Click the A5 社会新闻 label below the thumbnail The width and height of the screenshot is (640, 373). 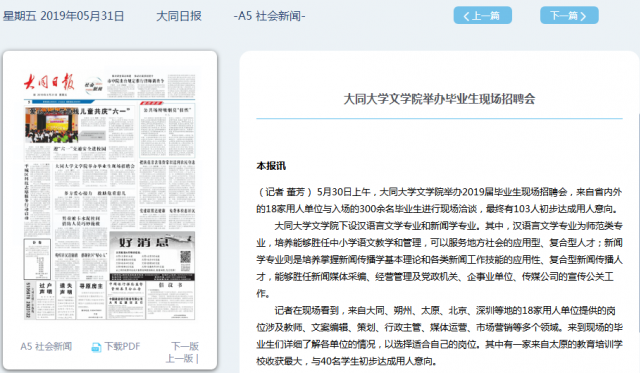(46, 346)
